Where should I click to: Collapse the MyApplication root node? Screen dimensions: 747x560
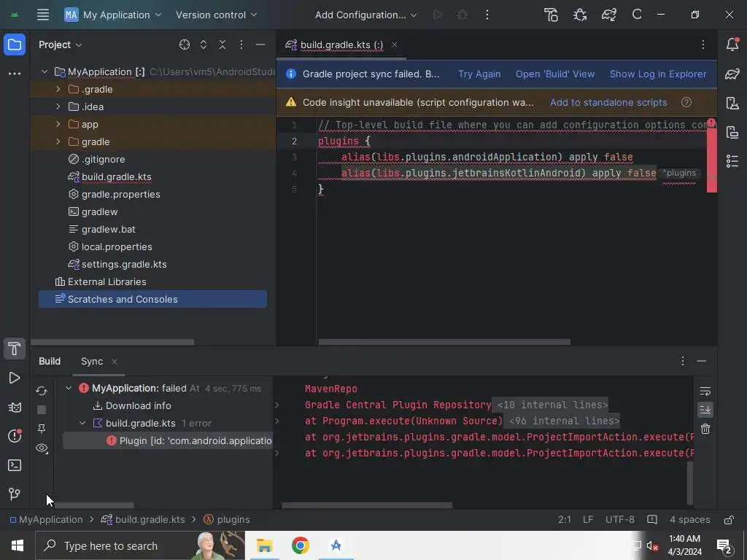[44, 72]
